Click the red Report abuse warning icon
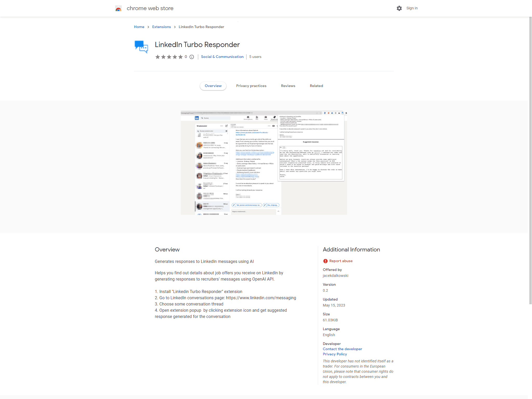The height and width of the screenshot is (399, 532). [x=325, y=261]
